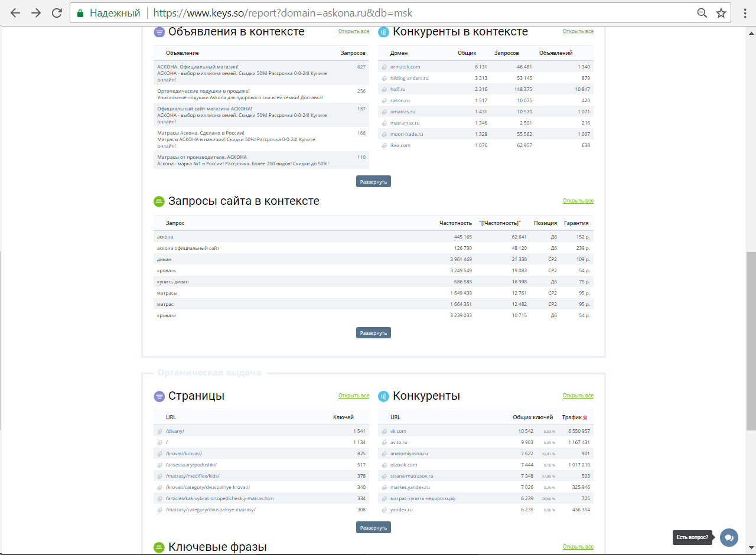Open external link icon beside /krovati/krovati/

159,453
